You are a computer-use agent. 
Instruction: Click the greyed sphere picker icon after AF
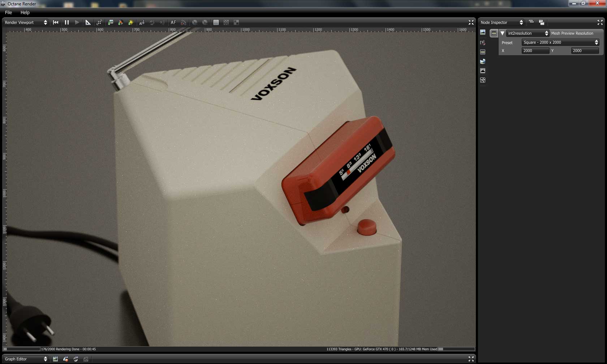(x=152, y=22)
